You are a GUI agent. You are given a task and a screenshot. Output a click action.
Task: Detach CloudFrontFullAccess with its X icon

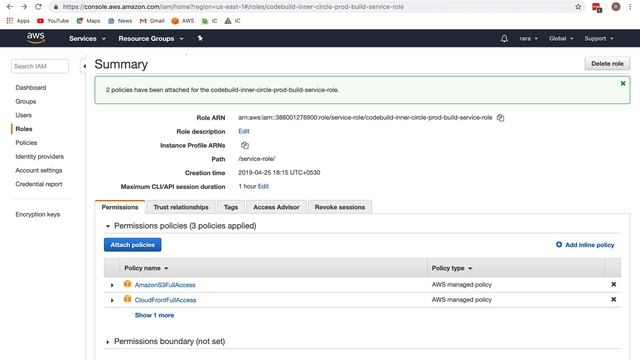[613, 299]
